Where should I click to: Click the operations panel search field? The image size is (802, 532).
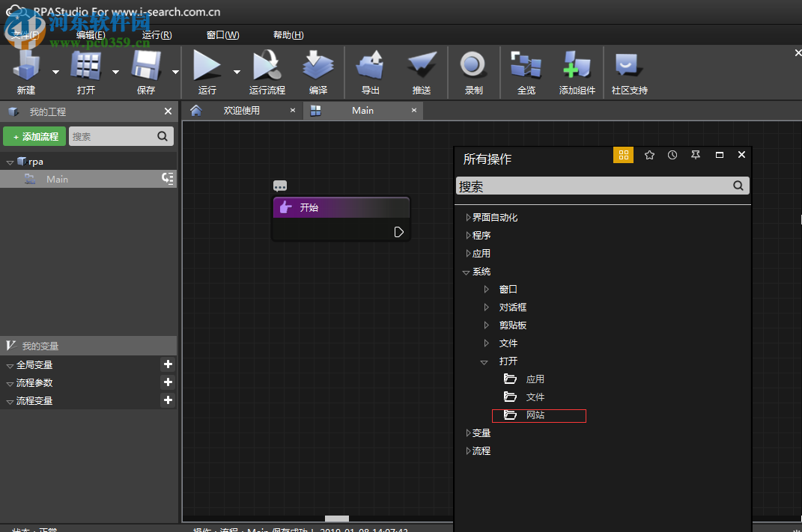click(x=593, y=186)
